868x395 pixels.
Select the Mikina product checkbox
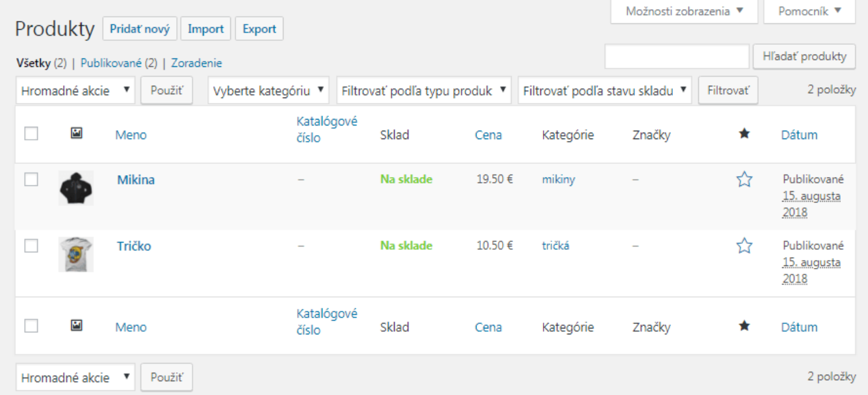[x=31, y=180]
